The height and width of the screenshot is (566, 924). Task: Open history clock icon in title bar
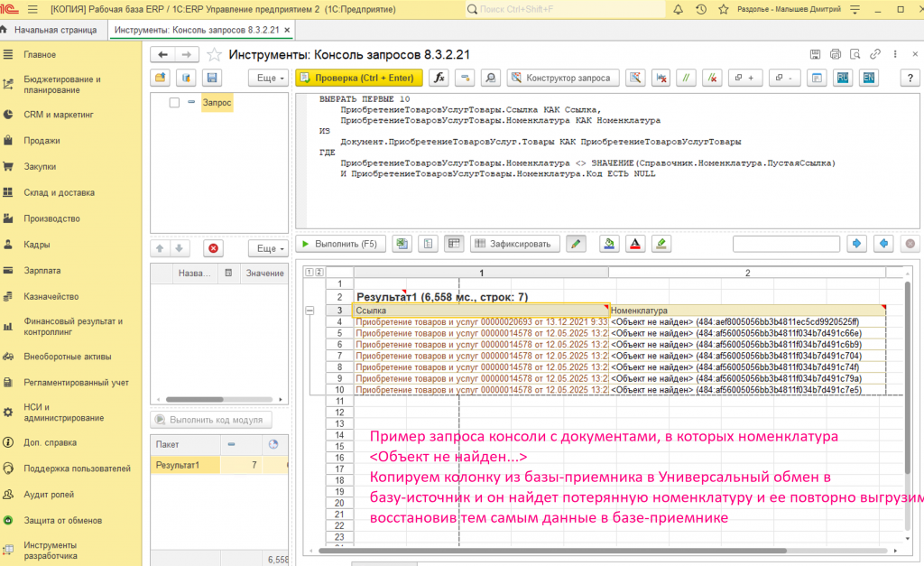tap(700, 9)
